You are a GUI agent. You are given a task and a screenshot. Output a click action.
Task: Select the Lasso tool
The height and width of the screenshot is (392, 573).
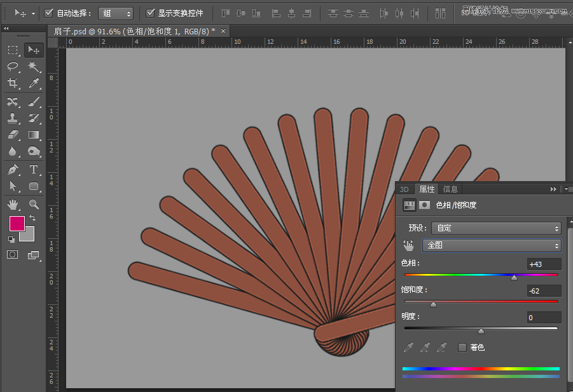[x=13, y=67]
